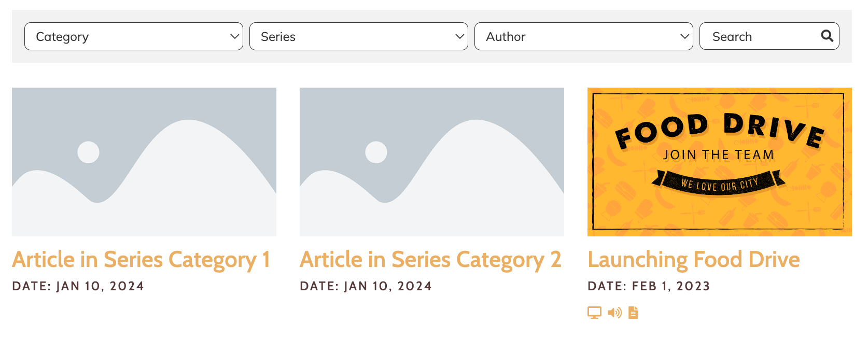Viewport: 868px width, 338px height.
Task: Play the audio version of Launching Food Drive
Action: tap(614, 313)
